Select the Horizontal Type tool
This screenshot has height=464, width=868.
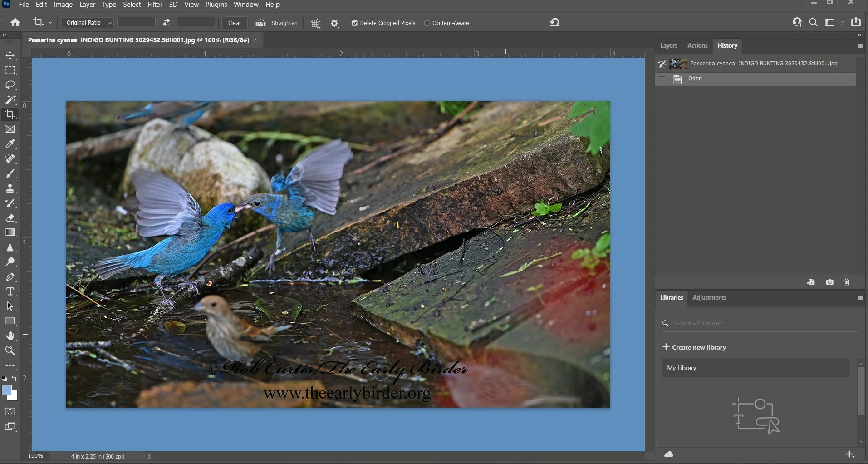tap(10, 291)
